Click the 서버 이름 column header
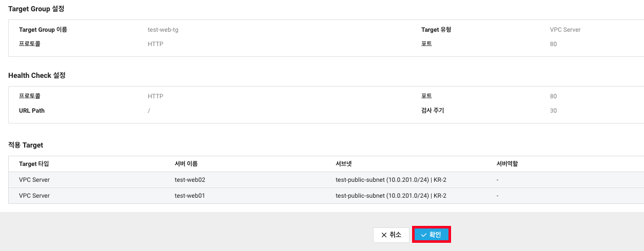Image resolution: width=644 pixels, height=251 pixels. [186, 164]
